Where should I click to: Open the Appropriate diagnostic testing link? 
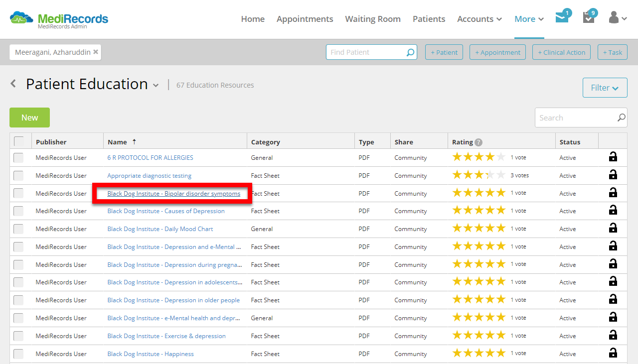click(x=149, y=176)
